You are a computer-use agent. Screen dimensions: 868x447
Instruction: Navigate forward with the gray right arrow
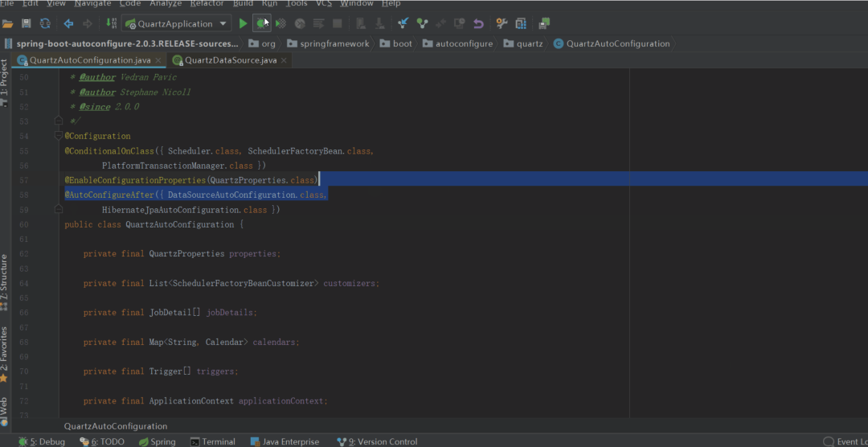coord(87,23)
